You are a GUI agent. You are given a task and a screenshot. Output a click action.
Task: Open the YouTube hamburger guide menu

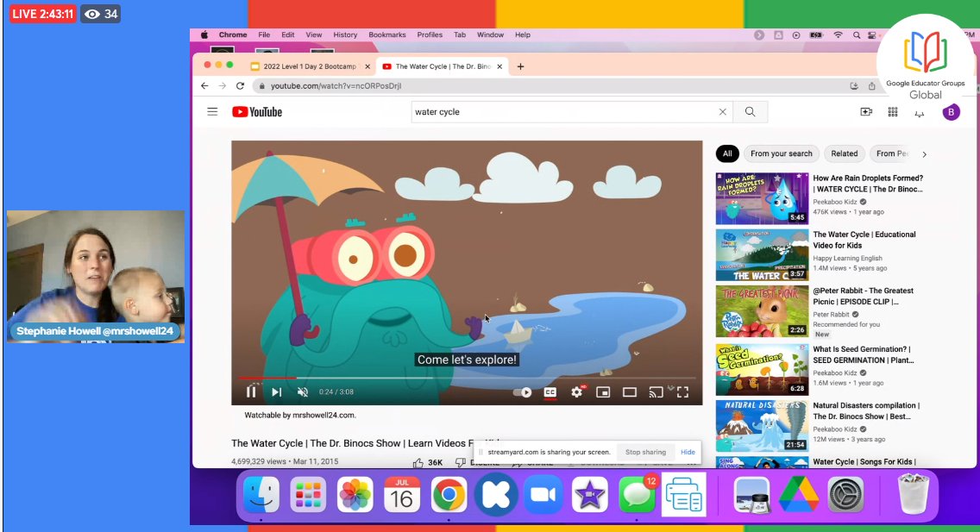[212, 112]
